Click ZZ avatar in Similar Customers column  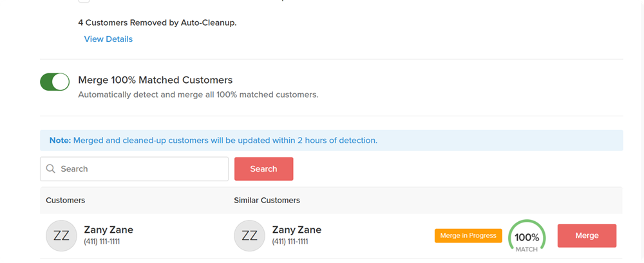pos(249,235)
